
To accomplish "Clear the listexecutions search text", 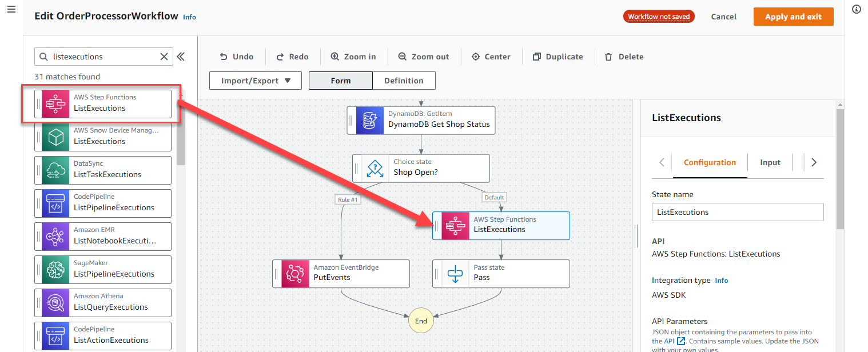I will [164, 57].
